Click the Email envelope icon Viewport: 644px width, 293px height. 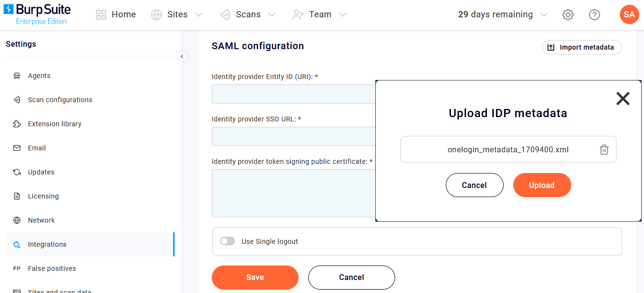17,148
